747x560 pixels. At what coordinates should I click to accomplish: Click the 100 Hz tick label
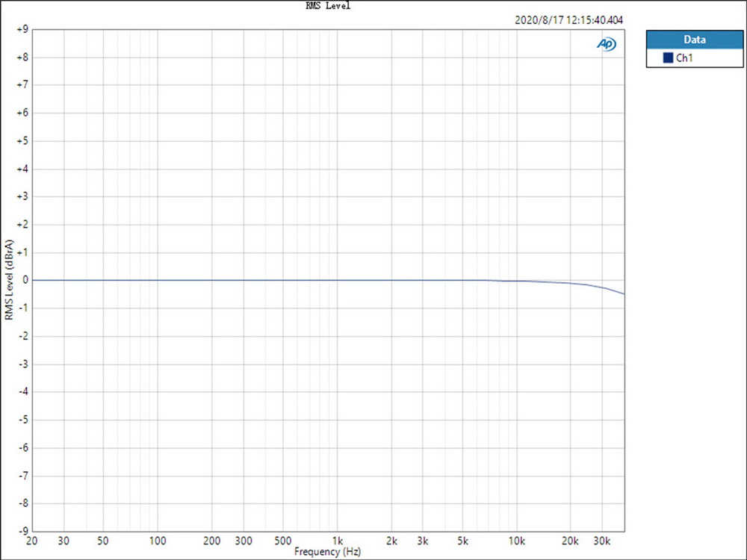click(x=158, y=540)
